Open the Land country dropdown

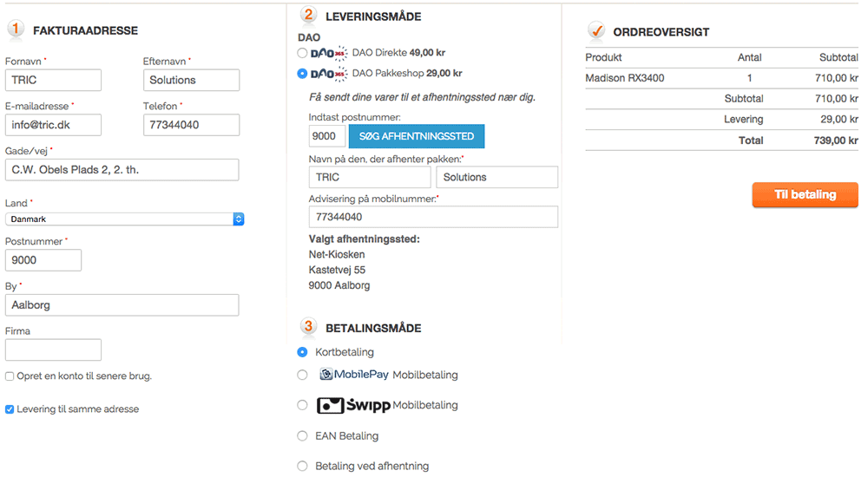pos(124,219)
